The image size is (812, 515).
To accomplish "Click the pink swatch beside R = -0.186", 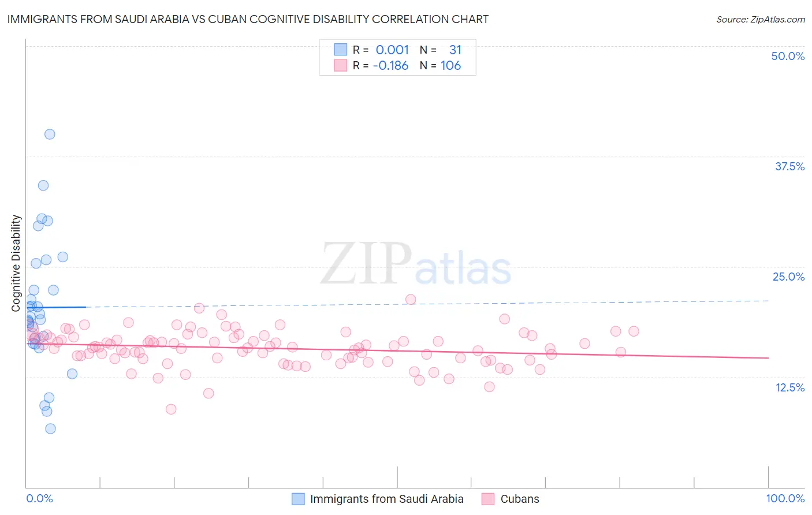I will pos(341,65).
